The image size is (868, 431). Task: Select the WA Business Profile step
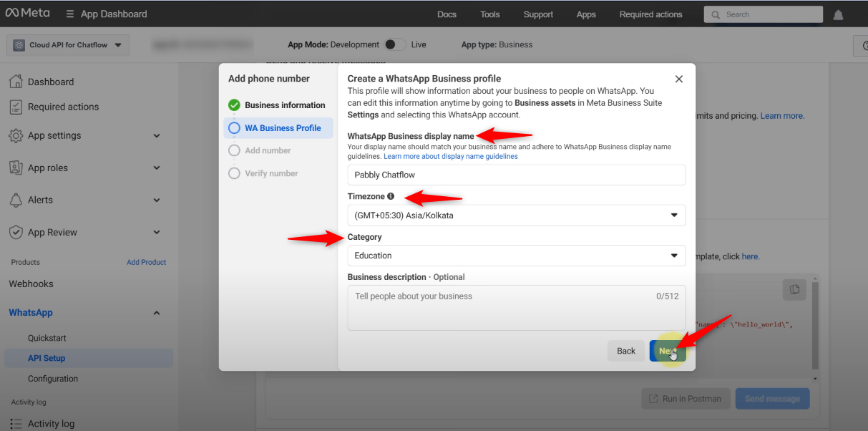tap(277, 128)
